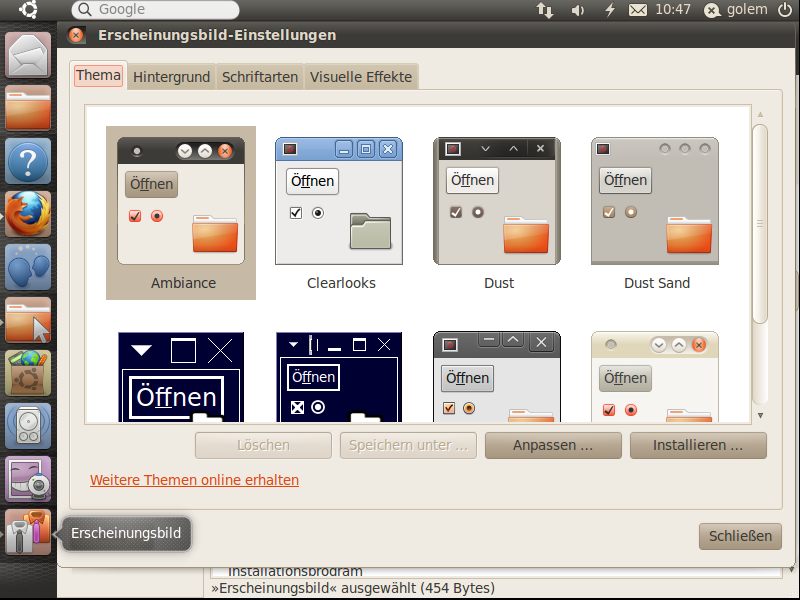Click the volume speaker icon in panel
The image size is (800, 600).
coord(578,10)
